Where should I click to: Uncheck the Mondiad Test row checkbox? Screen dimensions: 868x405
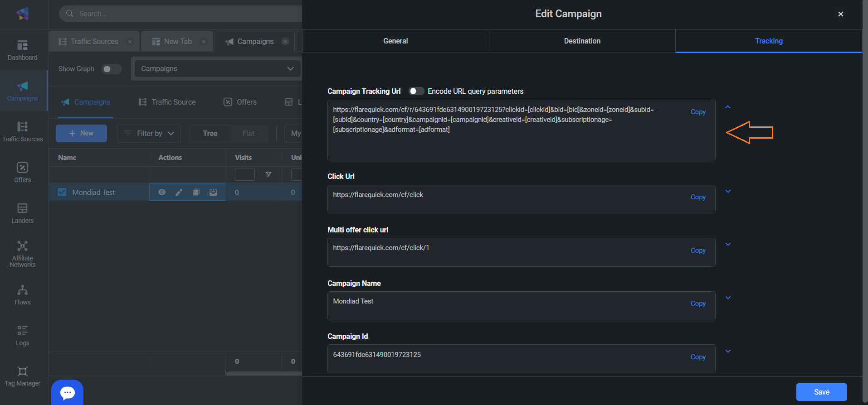coord(62,193)
